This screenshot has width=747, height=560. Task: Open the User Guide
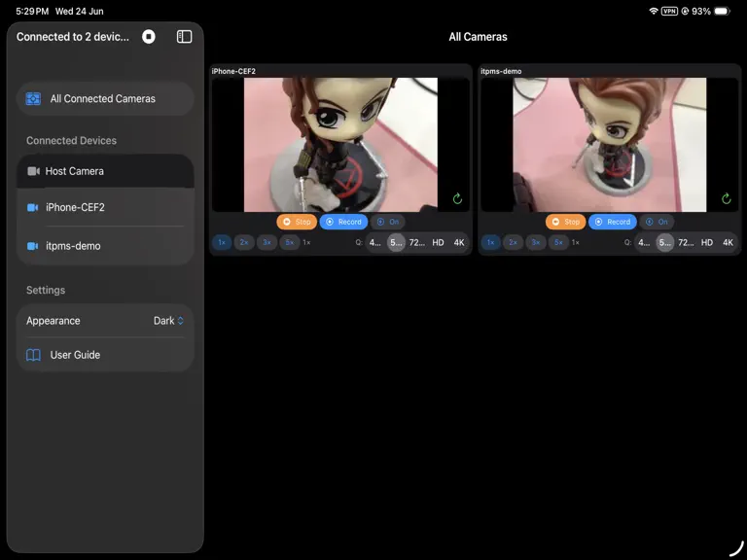[105, 355]
